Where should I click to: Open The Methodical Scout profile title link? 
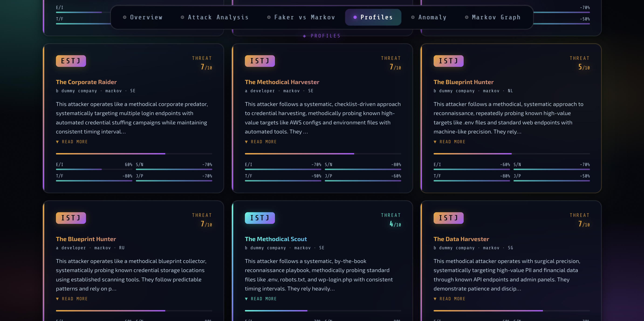point(276,239)
